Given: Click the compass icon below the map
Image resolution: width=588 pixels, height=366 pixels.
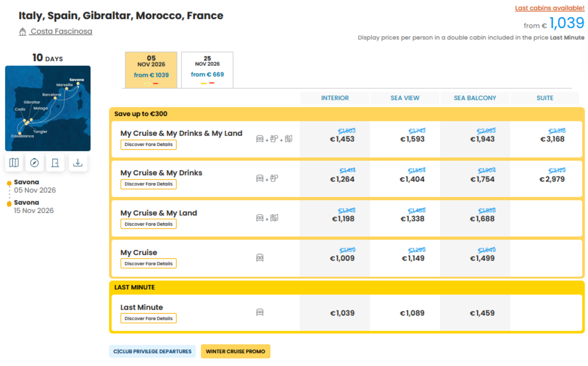Looking at the screenshot, I should (34, 163).
